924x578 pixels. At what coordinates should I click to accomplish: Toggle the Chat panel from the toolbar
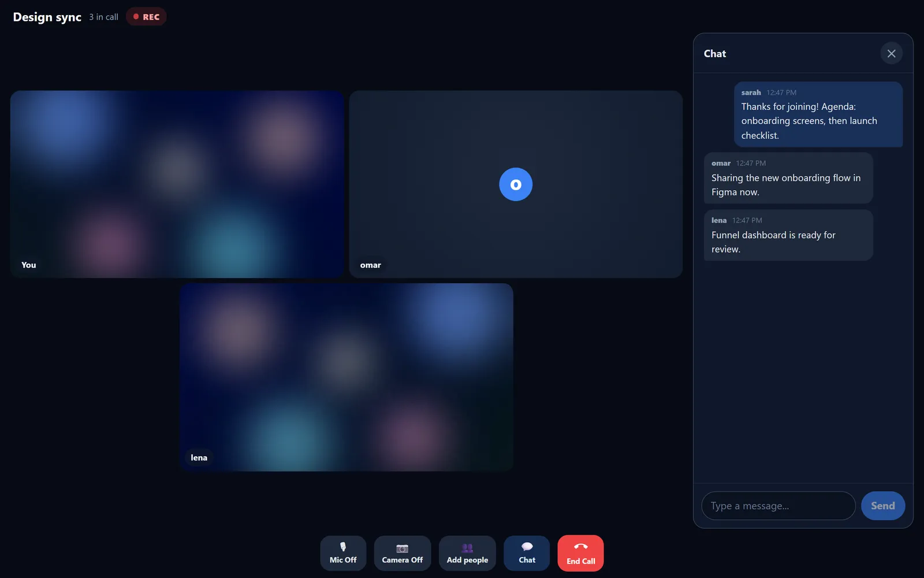click(x=527, y=553)
